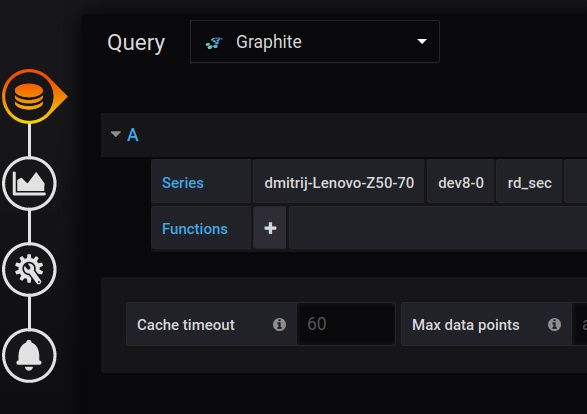Collapse query A with the triangle
Screen dimensions: 587x414
click(116, 134)
